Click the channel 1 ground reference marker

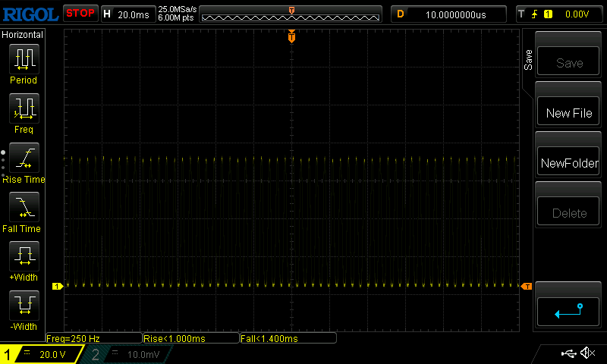coord(58,286)
